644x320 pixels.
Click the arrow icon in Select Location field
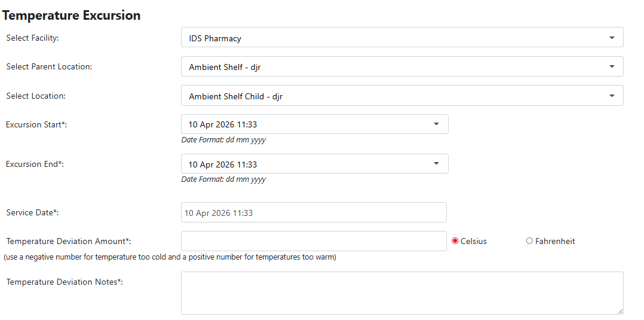click(x=612, y=96)
